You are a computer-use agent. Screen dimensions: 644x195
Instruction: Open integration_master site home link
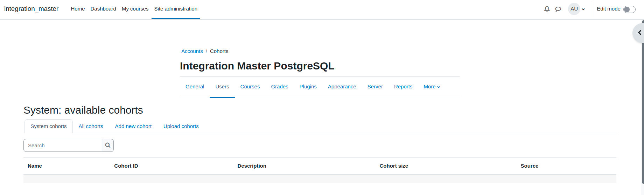[x=31, y=9]
